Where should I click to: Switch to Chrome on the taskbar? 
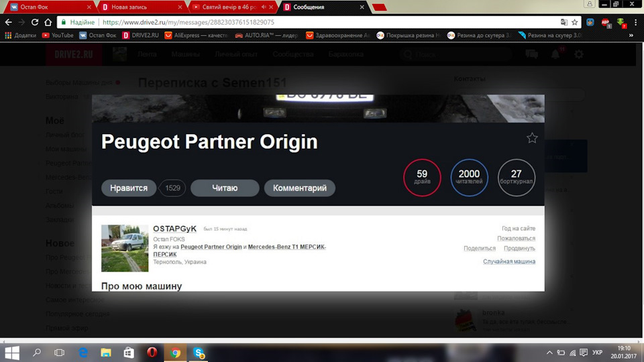pos(175,353)
